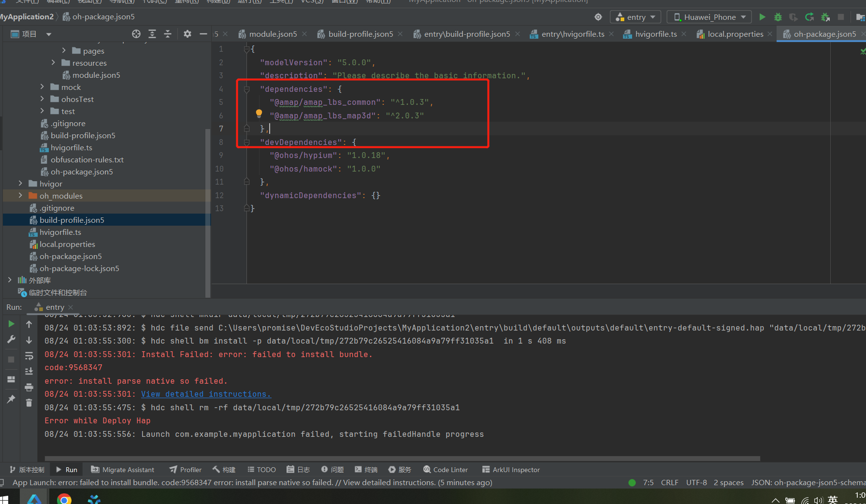Expand the hvigor folder

20,183
